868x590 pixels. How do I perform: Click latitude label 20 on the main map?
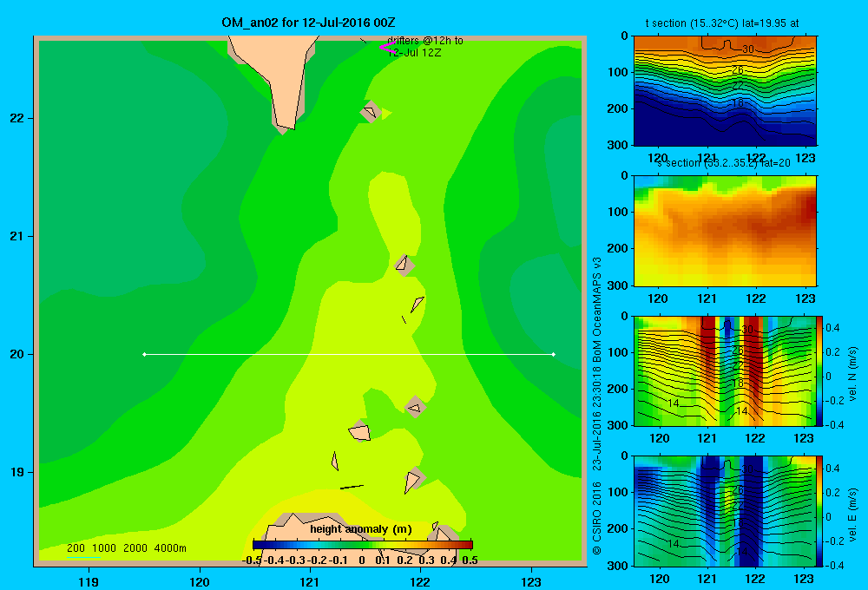coord(16,354)
